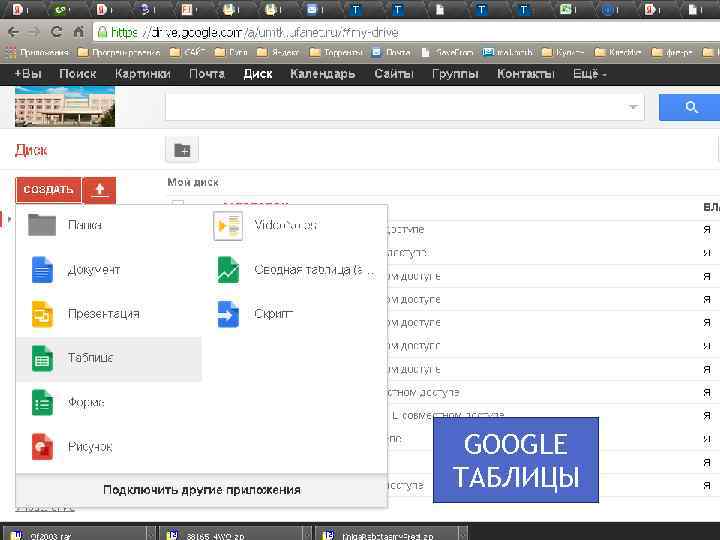Click the red upload arrow button
Screen dimensions: 720x540
click(100, 190)
